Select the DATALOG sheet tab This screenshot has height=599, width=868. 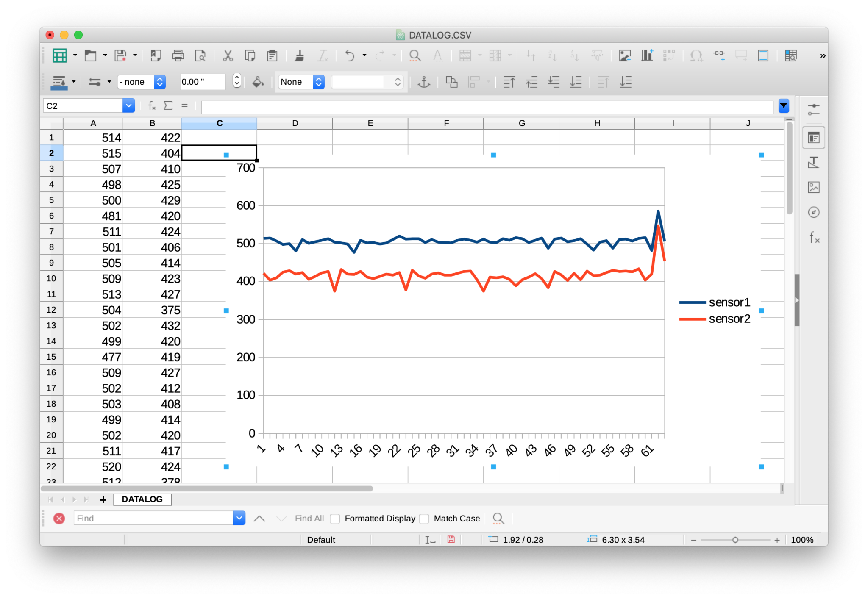click(142, 499)
